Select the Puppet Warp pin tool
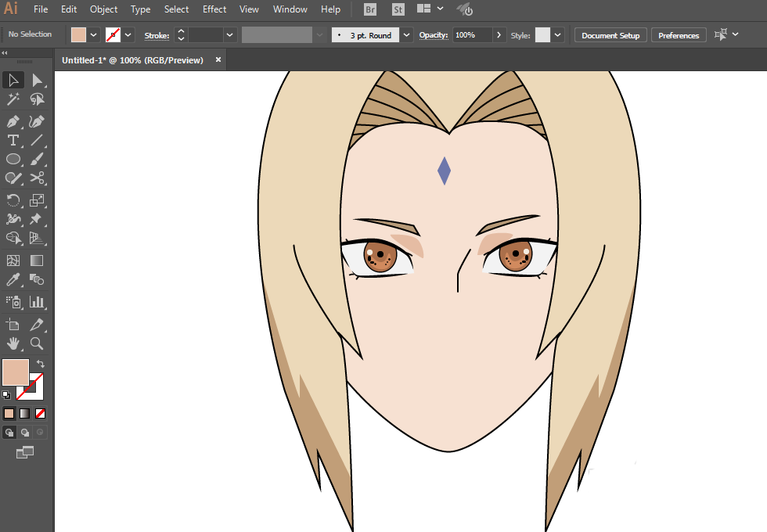This screenshot has width=767, height=532. click(37, 219)
